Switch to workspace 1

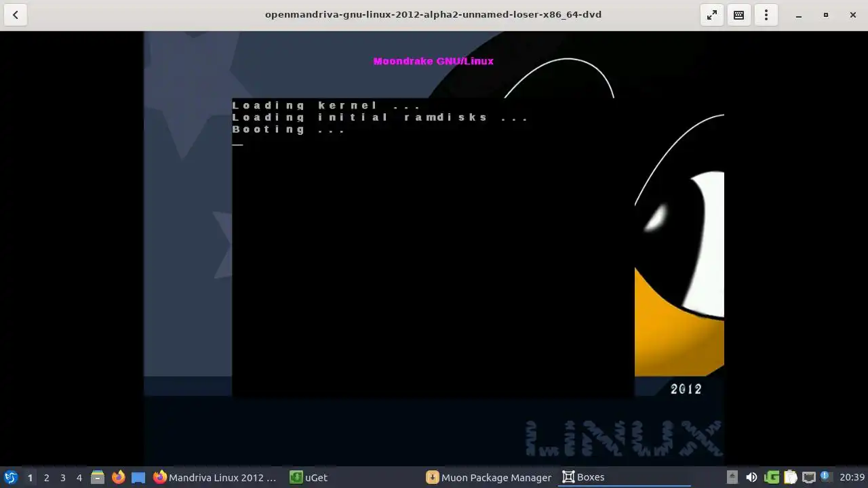pyautogui.click(x=30, y=477)
